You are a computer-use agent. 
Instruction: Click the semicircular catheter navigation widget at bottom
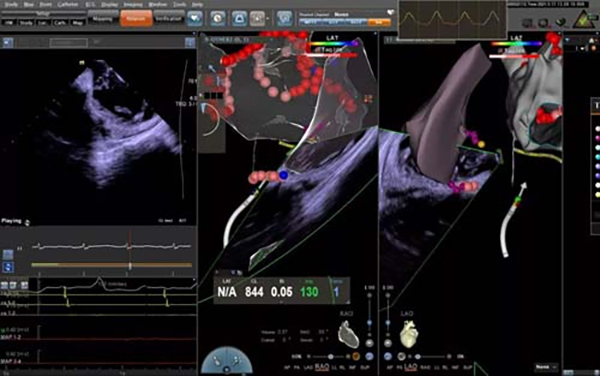[227, 361]
